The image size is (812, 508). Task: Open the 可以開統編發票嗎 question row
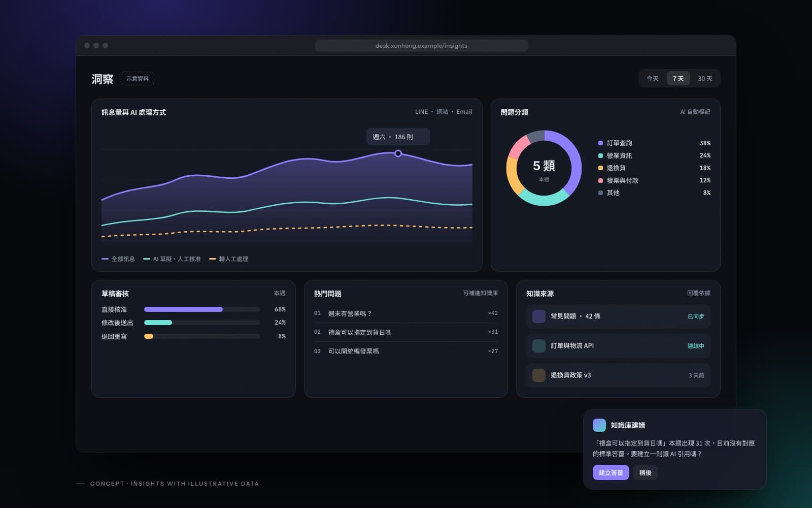point(406,351)
